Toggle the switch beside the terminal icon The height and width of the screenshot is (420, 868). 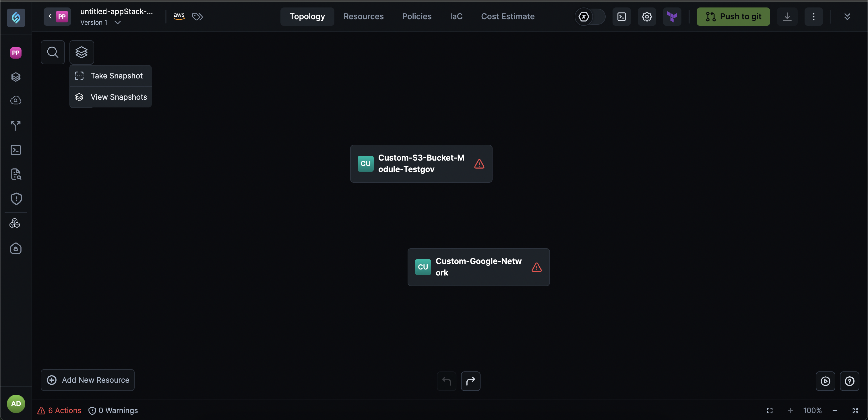tap(590, 17)
